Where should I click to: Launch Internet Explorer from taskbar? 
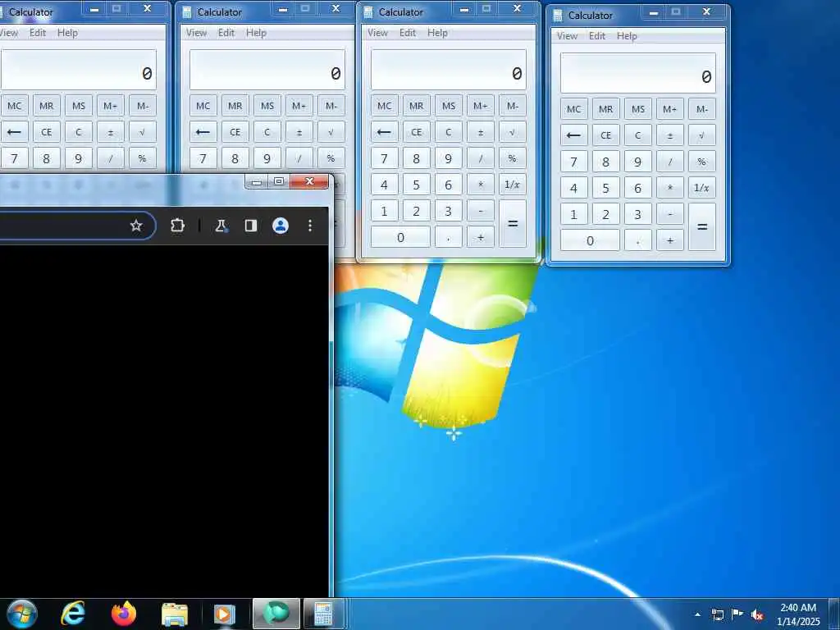coord(73,614)
